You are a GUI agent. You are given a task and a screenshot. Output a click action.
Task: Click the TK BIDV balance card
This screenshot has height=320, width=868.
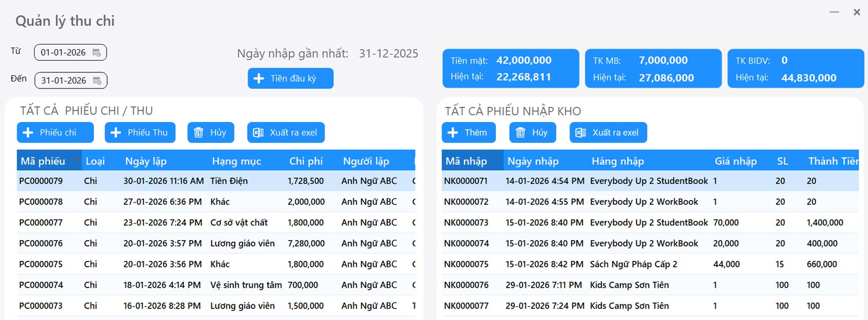tap(795, 68)
